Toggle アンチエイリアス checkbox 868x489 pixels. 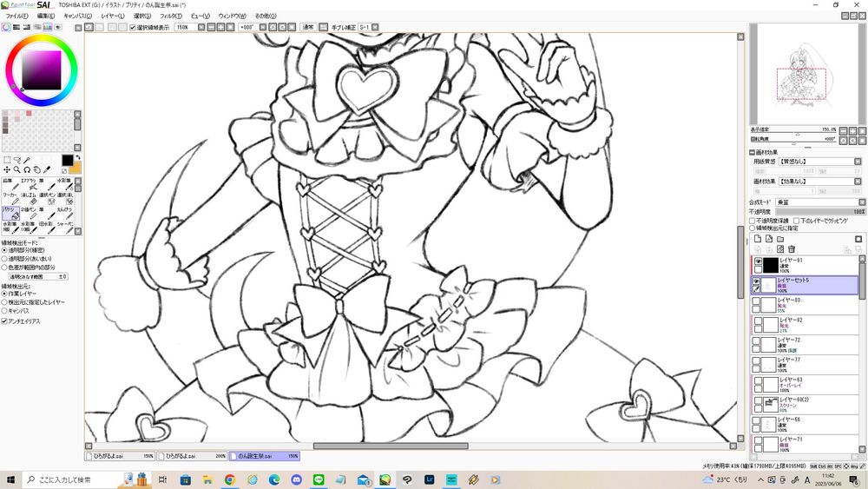point(4,321)
